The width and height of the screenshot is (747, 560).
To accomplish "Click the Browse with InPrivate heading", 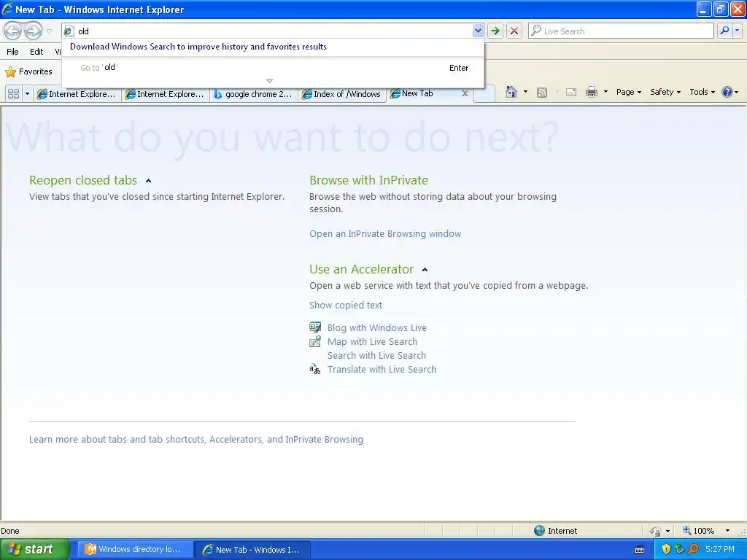I will pyautogui.click(x=368, y=181).
